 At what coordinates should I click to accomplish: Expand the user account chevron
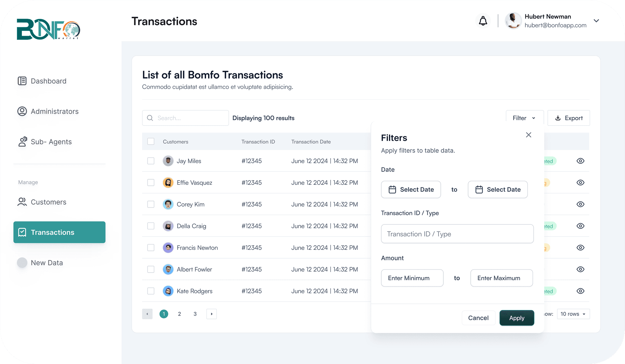596,21
